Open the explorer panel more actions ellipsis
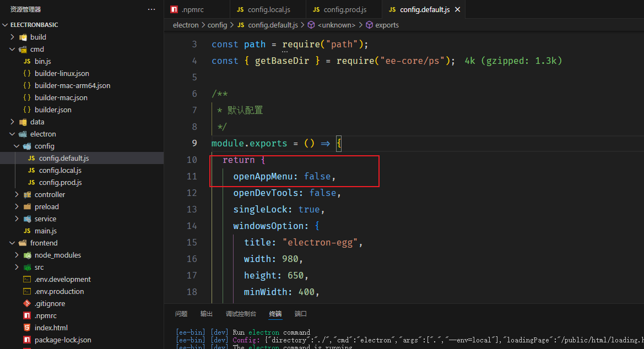The height and width of the screenshot is (349, 644). pos(151,9)
